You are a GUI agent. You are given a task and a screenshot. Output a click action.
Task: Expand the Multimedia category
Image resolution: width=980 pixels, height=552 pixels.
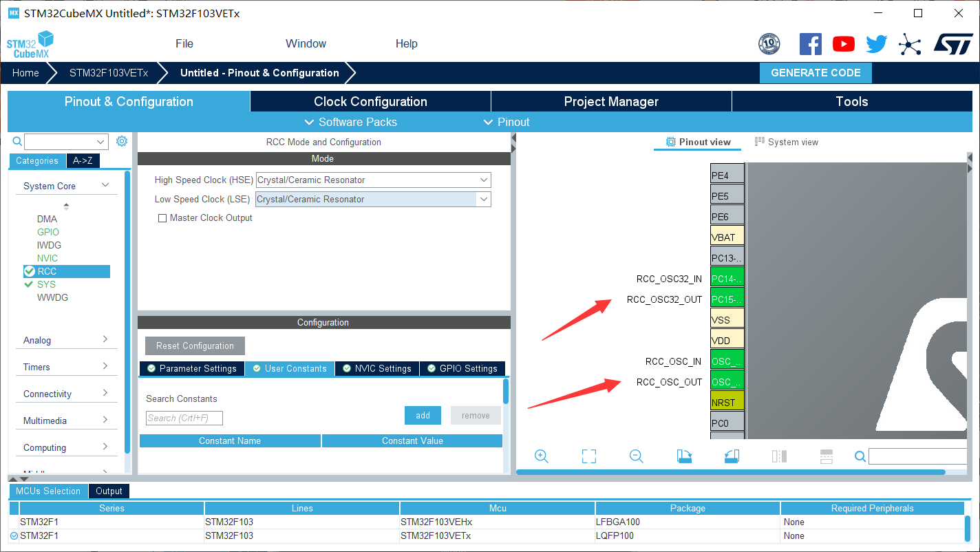click(105, 420)
